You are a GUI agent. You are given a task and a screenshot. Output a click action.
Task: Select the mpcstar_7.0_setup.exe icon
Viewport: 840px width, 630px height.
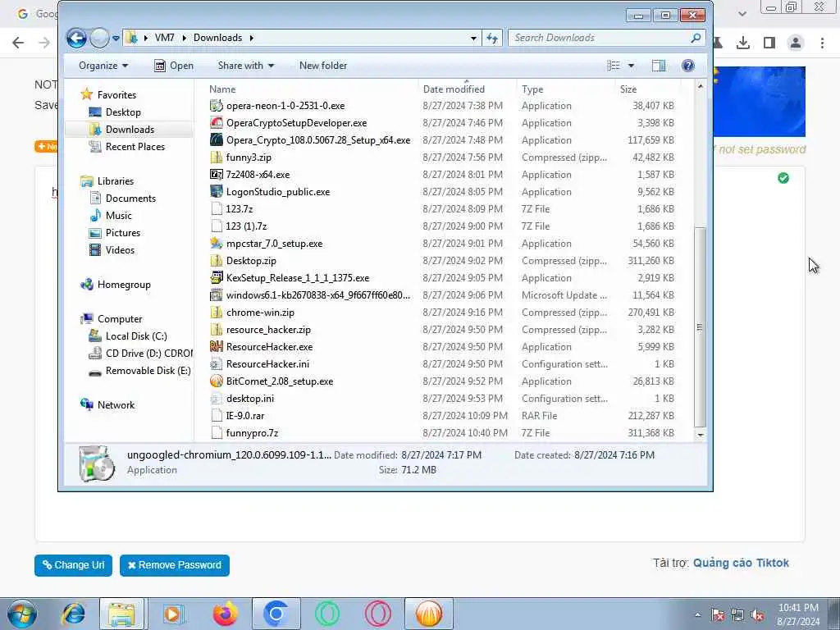click(217, 243)
